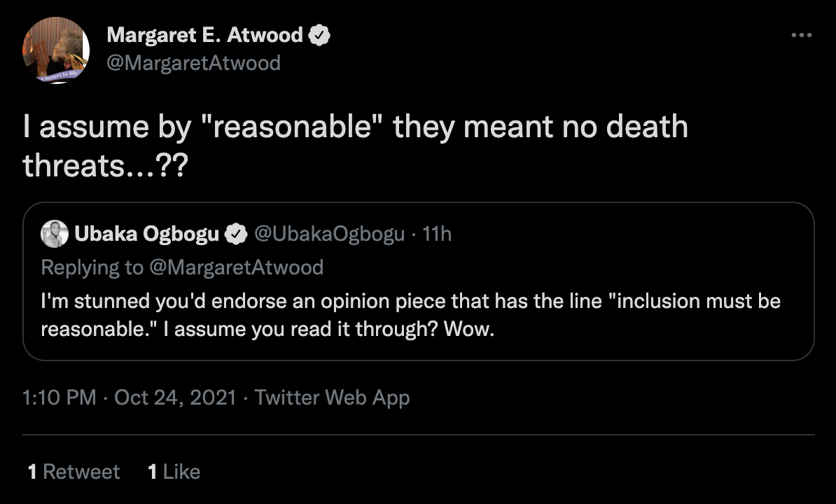View the 1 Like list
This screenshot has height=504, width=836.
click(x=174, y=472)
